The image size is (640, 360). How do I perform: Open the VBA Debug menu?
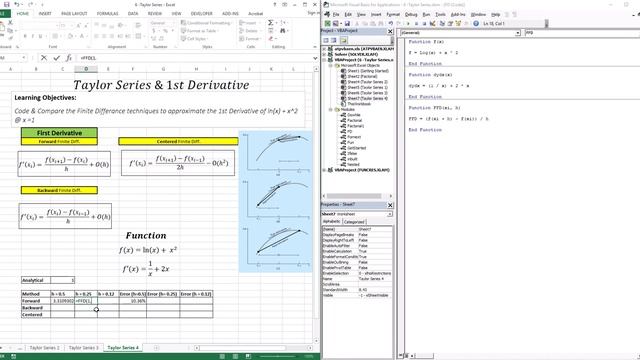point(411,15)
